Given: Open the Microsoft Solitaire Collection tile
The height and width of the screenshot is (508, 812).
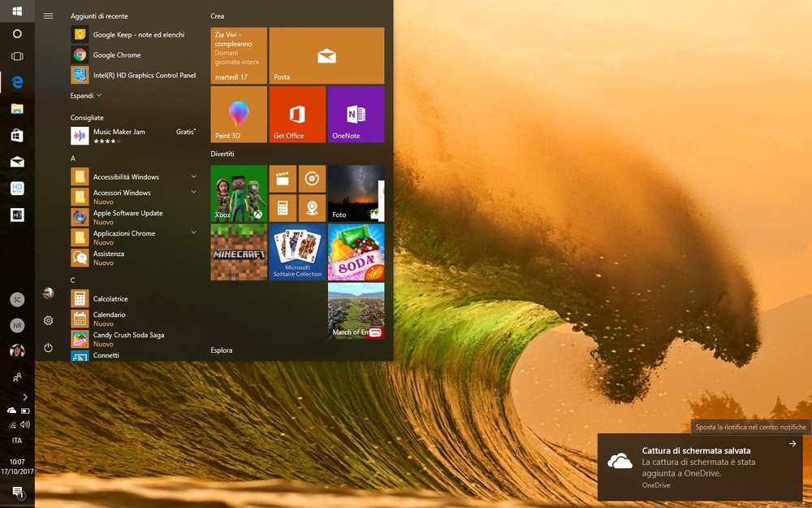Looking at the screenshot, I should [297, 253].
